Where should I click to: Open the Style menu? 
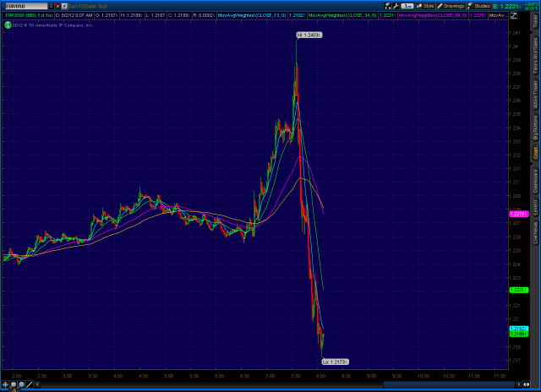(x=425, y=6)
